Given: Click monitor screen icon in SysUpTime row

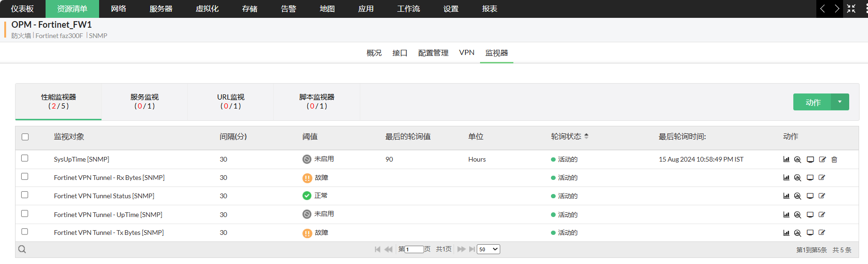Looking at the screenshot, I should [810, 159].
